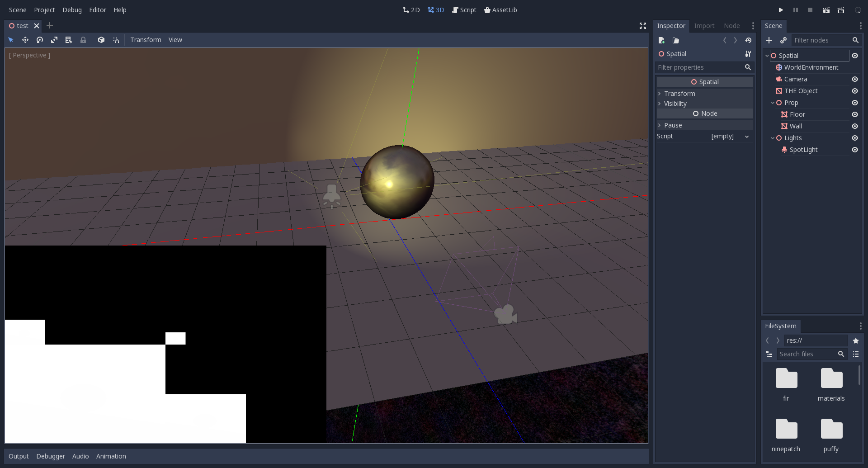Go to next edited object in Inspector
This screenshot has width=868, height=468.
click(736, 40)
